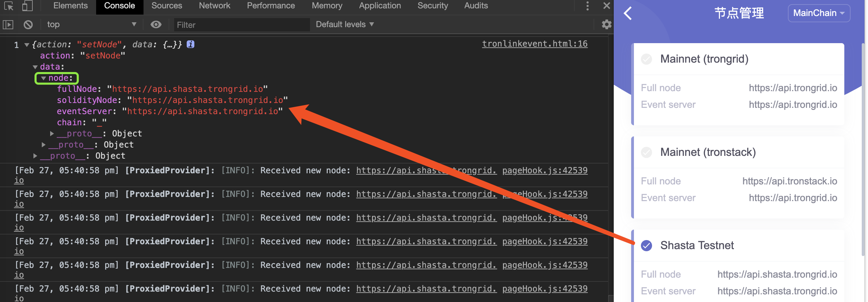Click the chain "_" value
Image resolution: width=868 pixels, height=302 pixels.
(x=99, y=122)
